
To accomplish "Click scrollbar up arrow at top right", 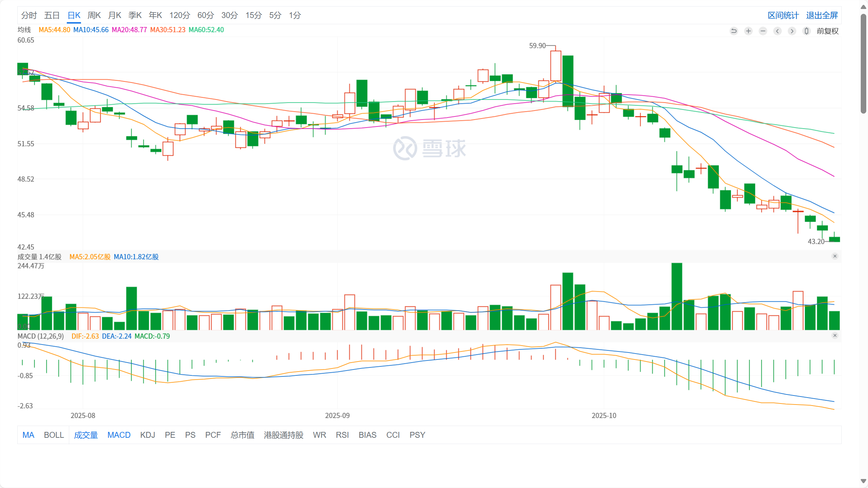I will (863, 7).
